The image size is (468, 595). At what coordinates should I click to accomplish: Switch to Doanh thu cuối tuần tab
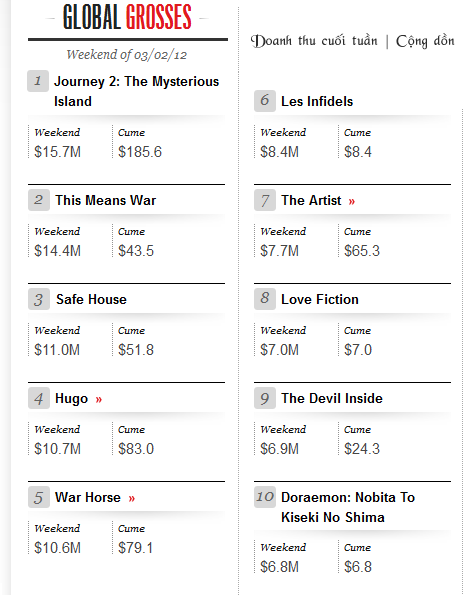click(314, 41)
